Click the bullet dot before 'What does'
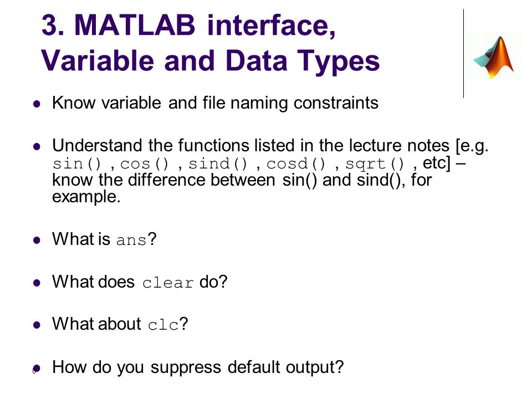532x399 pixels. (37, 283)
